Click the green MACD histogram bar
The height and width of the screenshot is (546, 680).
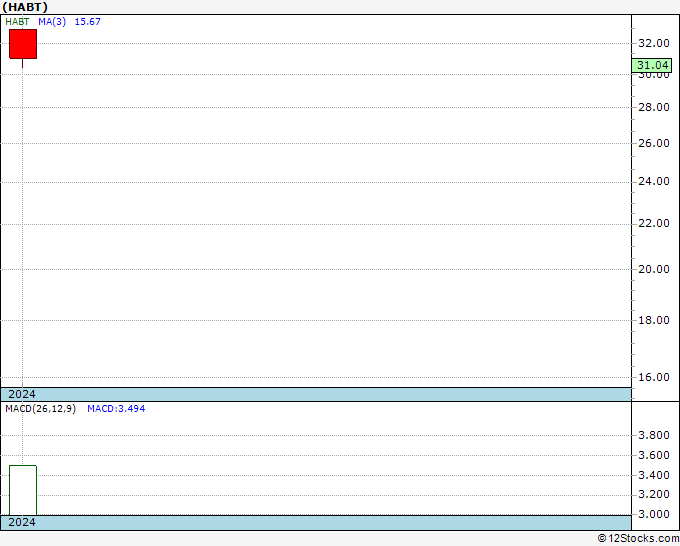23,490
